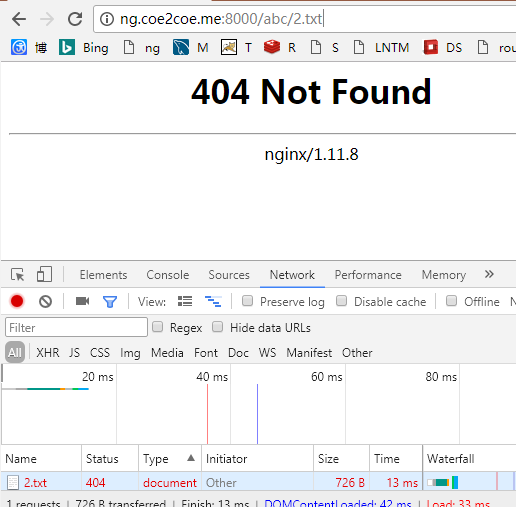516x507 pixels.
Task: Click the 2.txt file icon in row
Action: click(x=13, y=482)
